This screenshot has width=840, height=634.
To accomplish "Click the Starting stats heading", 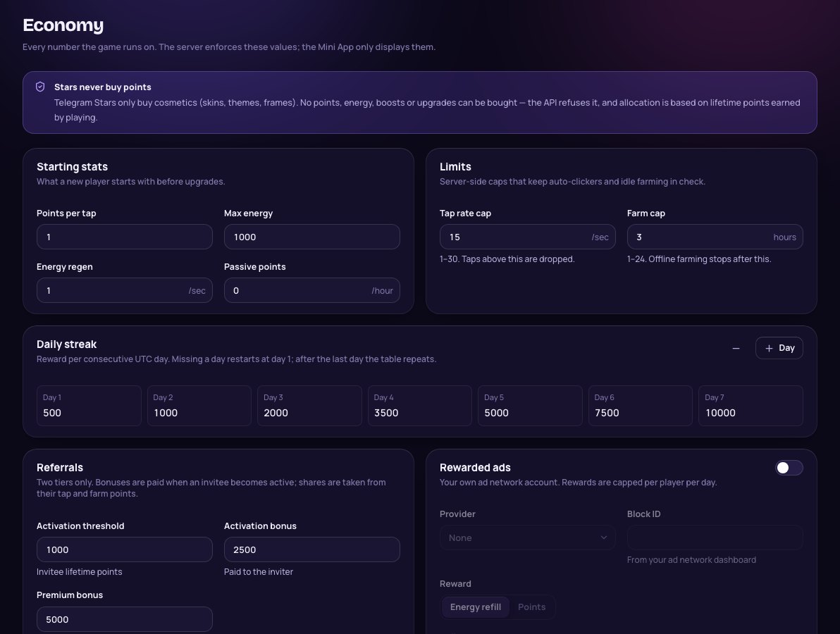I will coord(72,166).
